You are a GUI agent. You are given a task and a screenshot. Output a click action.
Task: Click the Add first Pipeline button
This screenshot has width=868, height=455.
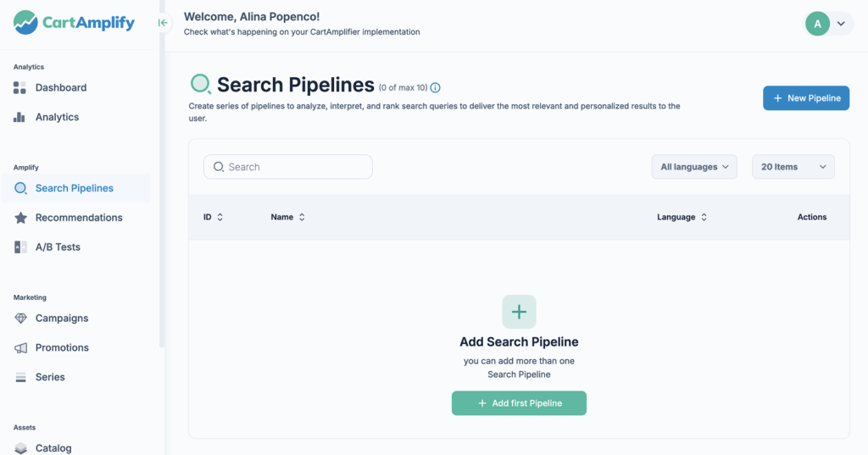[x=519, y=403]
